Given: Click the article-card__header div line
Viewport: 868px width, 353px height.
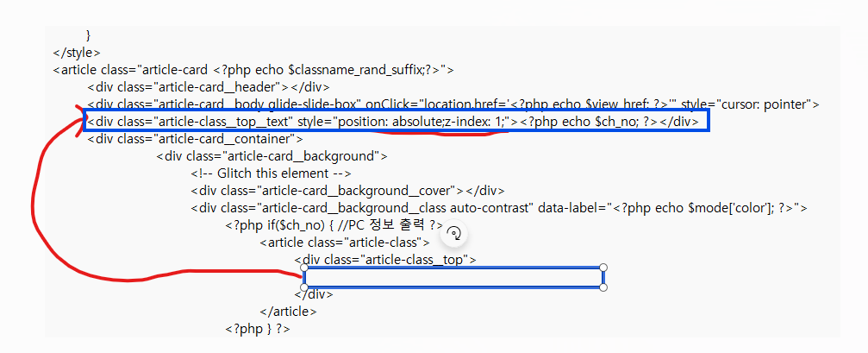Looking at the screenshot, I should click(208, 87).
